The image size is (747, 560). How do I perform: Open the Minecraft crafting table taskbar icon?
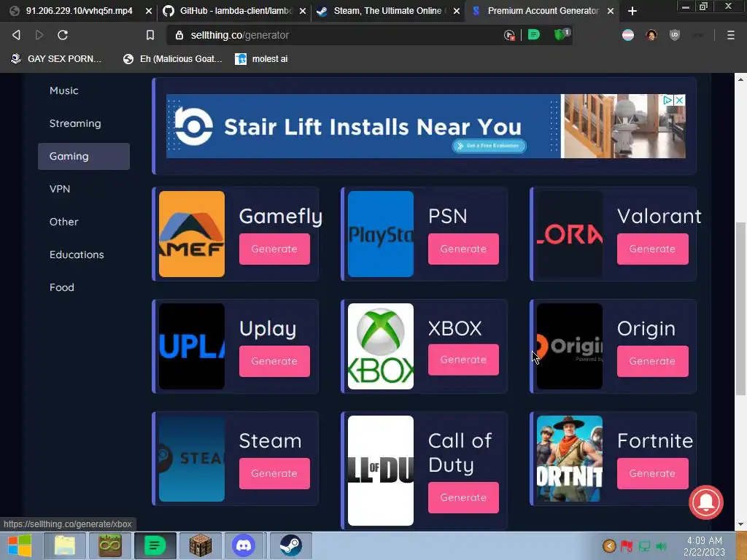pos(200,545)
